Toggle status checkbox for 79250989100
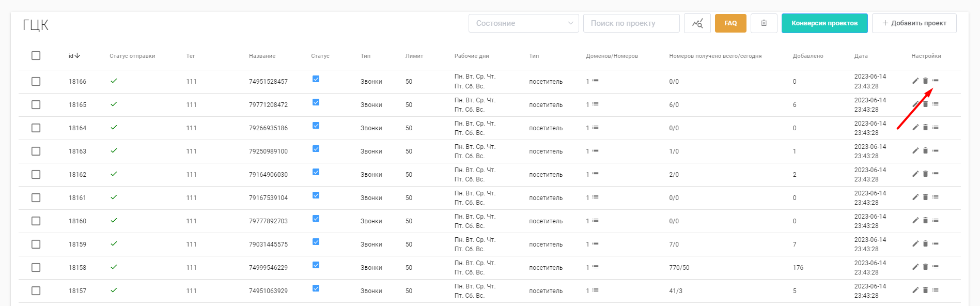980x306 pixels. [x=316, y=149]
